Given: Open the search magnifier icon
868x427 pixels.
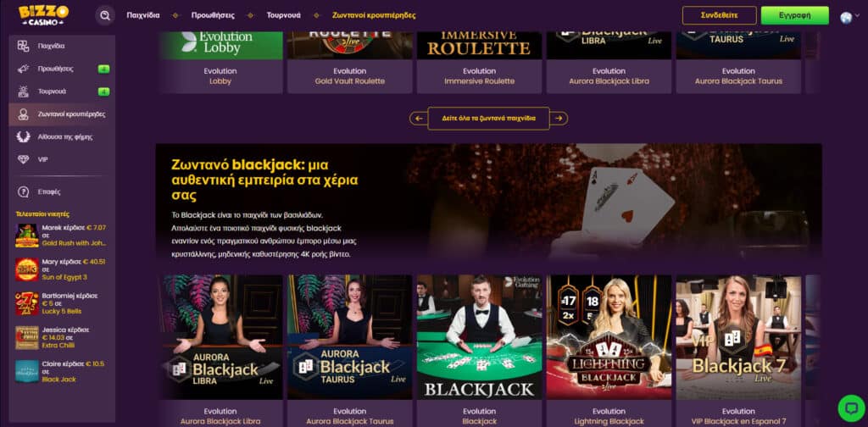Looking at the screenshot, I should tap(104, 15).
